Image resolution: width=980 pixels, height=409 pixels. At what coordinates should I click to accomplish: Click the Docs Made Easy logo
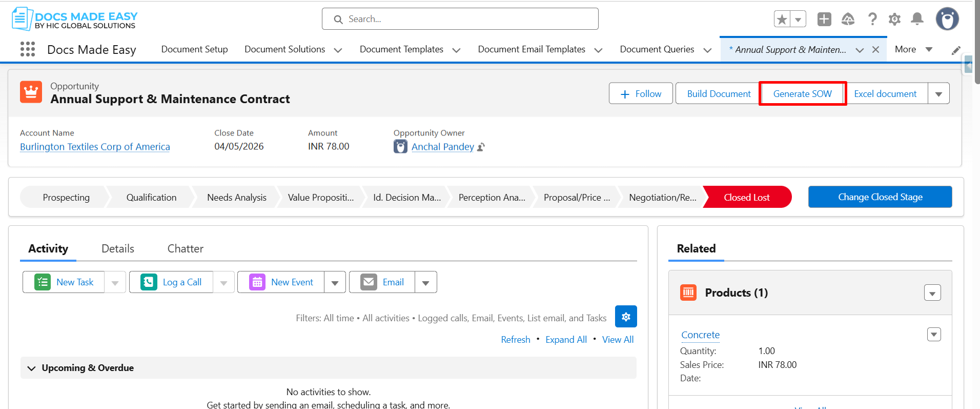coord(75,19)
